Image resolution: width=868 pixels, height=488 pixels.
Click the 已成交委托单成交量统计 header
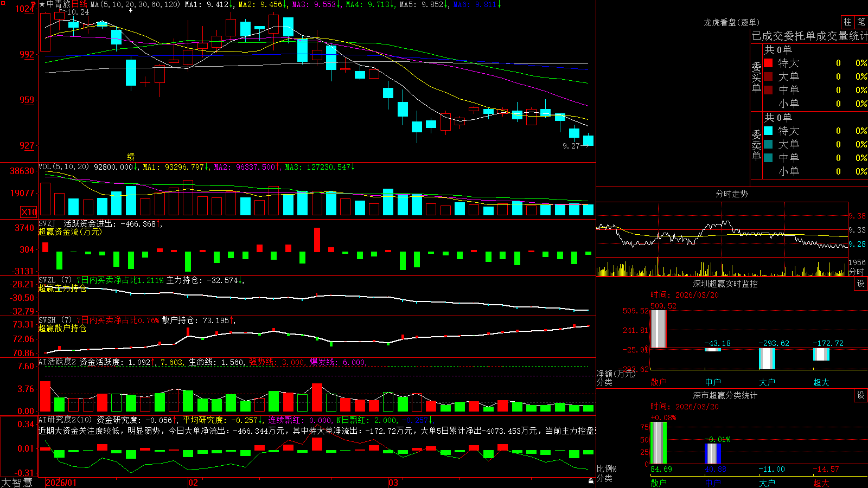(x=809, y=36)
